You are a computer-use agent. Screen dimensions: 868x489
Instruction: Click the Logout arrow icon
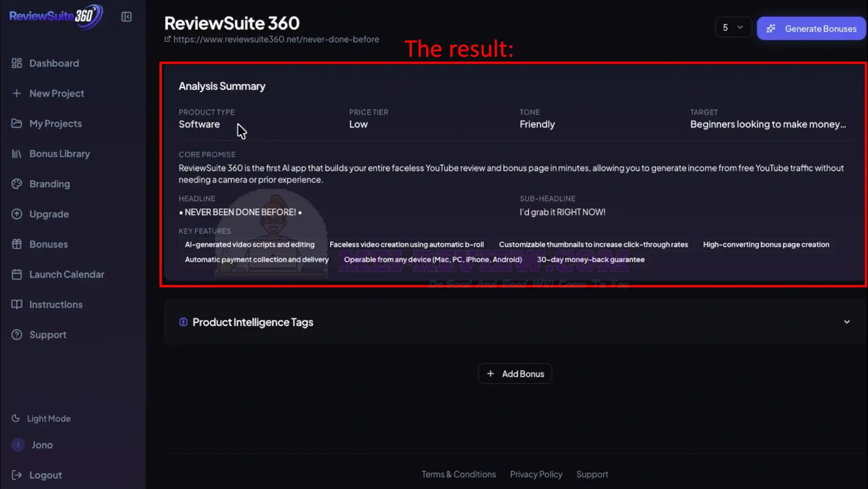pos(17,475)
